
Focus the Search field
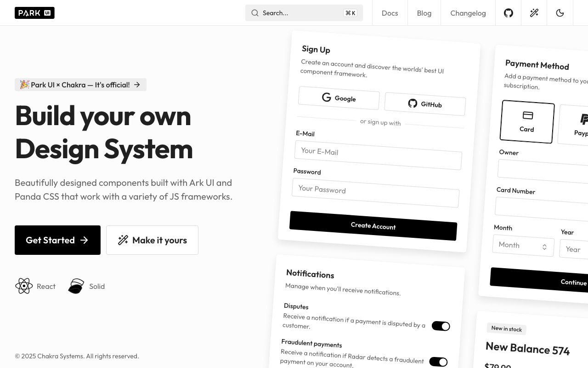(x=304, y=13)
